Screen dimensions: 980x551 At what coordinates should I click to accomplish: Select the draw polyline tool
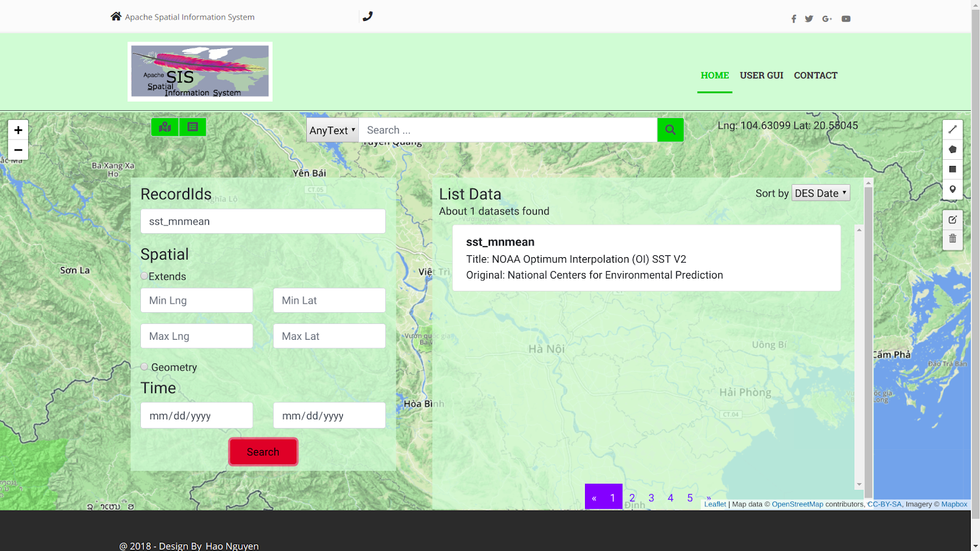(952, 130)
